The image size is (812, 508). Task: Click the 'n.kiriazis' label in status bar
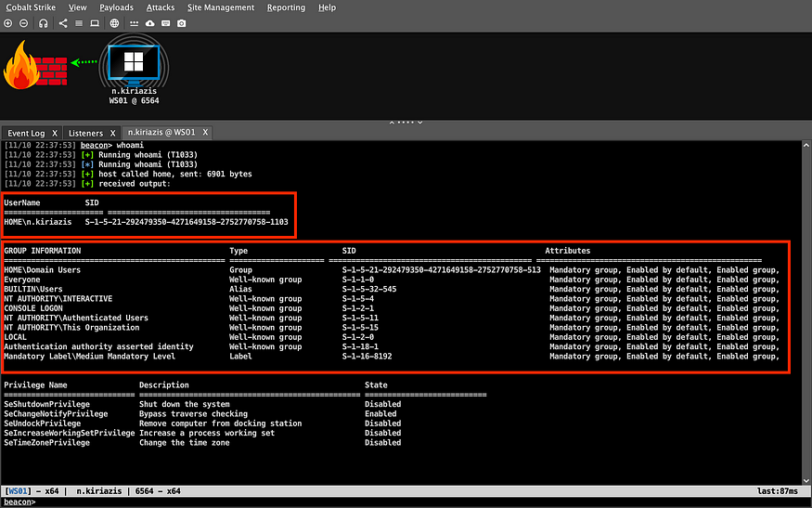[99, 491]
